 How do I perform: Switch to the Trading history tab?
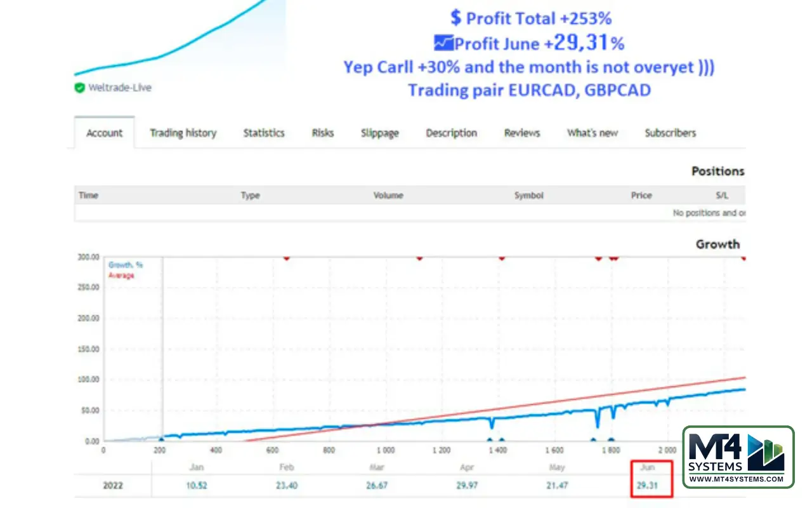pyautogui.click(x=183, y=133)
